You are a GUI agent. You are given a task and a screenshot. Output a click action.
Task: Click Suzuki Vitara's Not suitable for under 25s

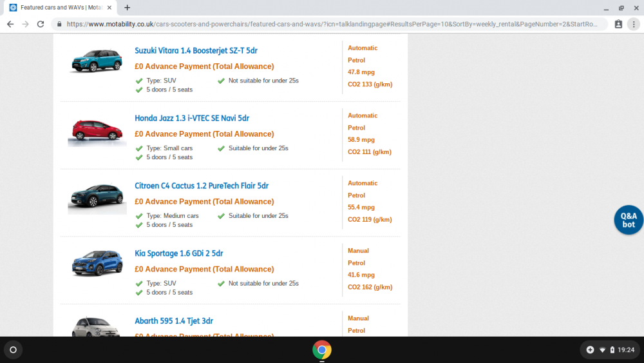coord(263,81)
